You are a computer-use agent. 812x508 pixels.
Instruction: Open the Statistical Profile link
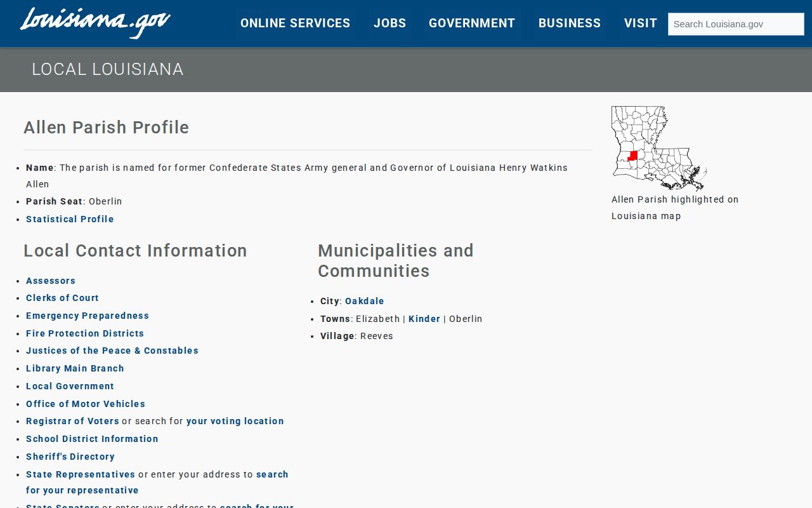click(x=70, y=219)
